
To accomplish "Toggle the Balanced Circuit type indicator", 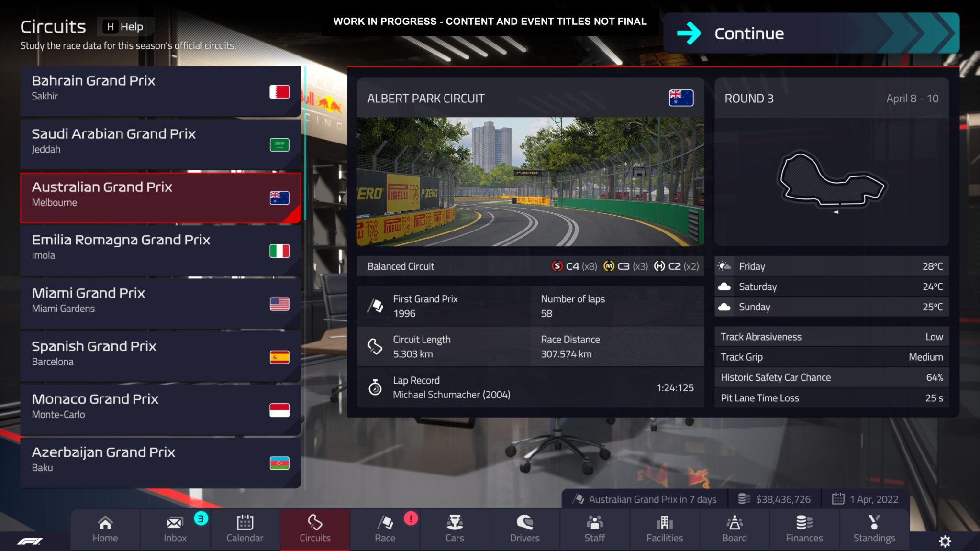I will pyautogui.click(x=401, y=265).
